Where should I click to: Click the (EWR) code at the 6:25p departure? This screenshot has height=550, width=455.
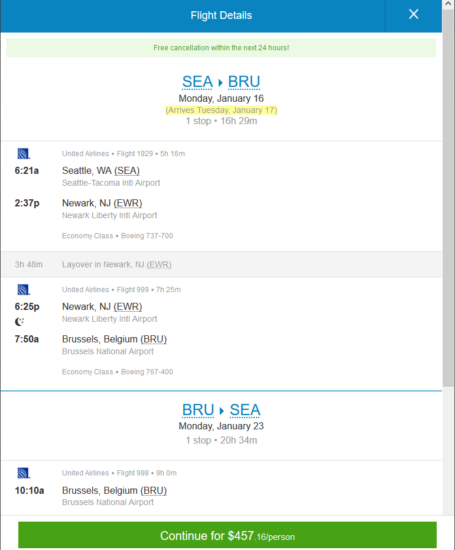pos(128,307)
